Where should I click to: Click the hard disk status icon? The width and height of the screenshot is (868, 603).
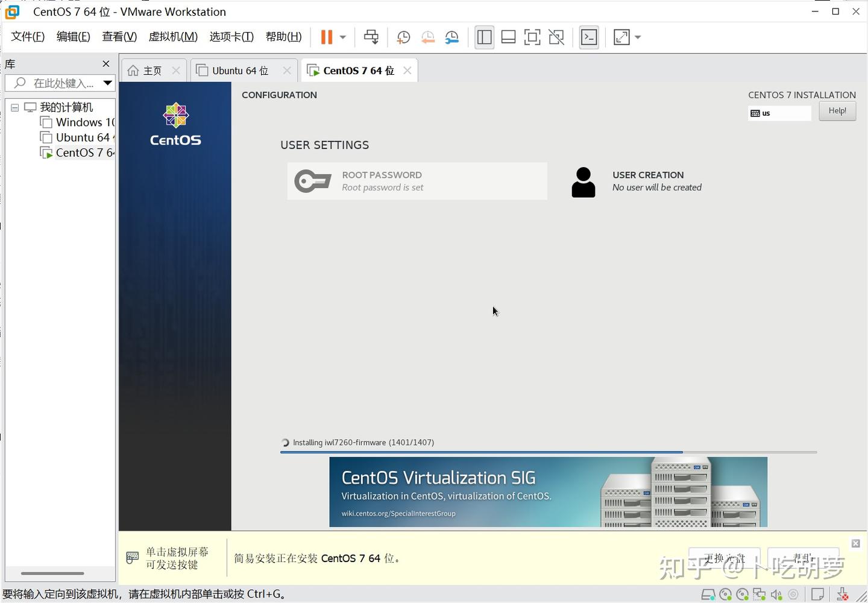click(709, 594)
